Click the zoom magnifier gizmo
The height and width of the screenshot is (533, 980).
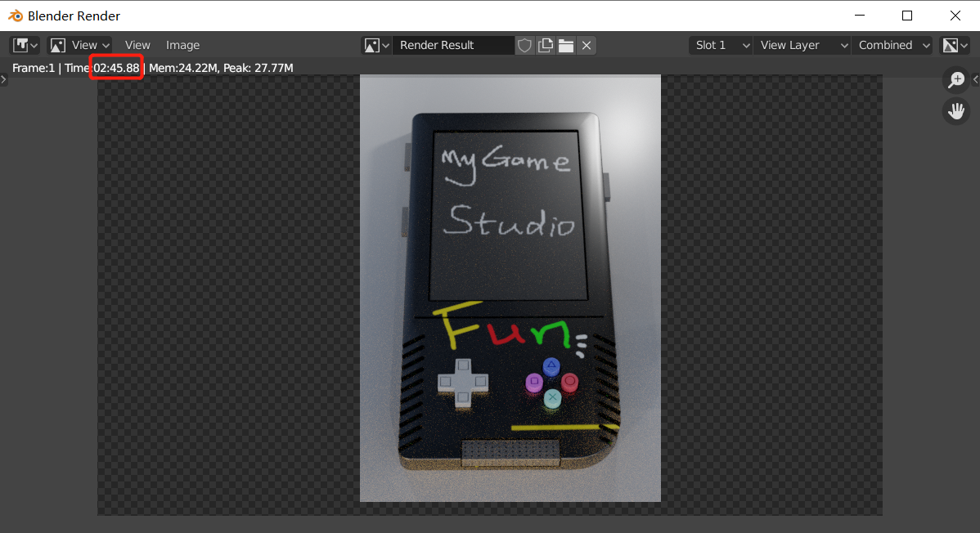pyautogui.click(x=956, y=79)
